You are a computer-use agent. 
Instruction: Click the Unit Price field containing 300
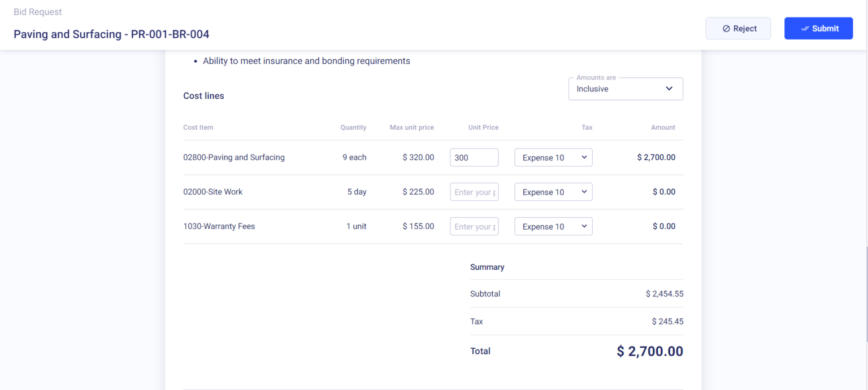[474, 157]
